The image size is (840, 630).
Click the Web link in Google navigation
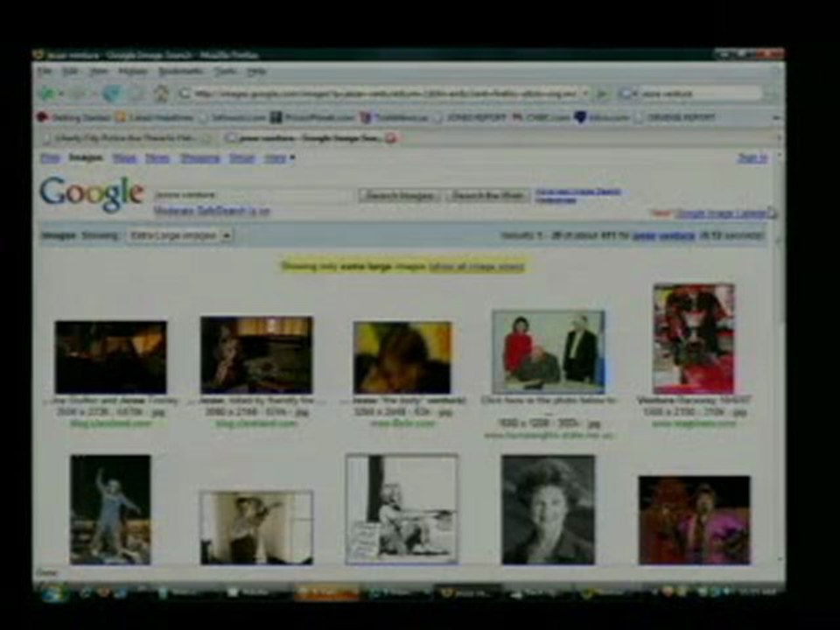(x=51, y=158)
